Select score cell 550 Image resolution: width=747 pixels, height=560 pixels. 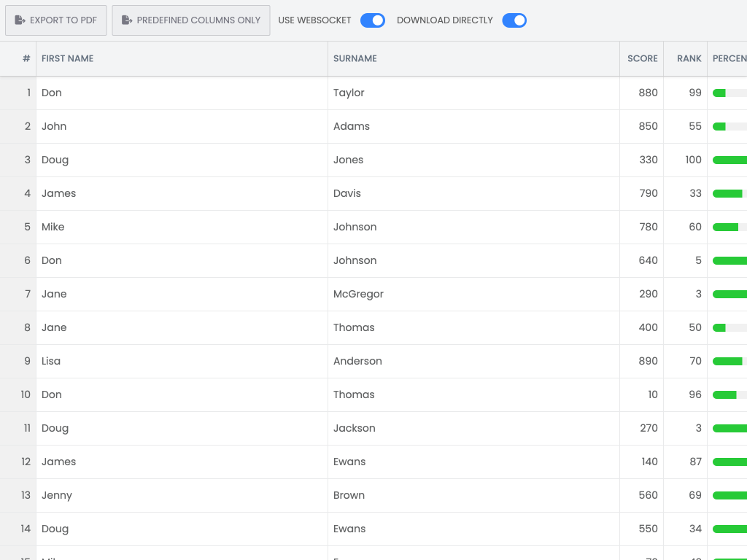(x=641, y=529)
